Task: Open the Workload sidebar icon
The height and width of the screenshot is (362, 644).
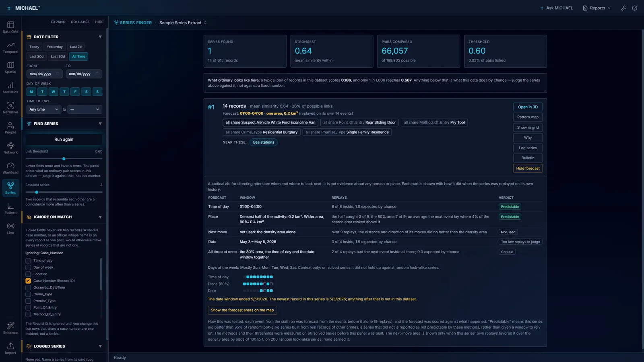Action: 10,168
